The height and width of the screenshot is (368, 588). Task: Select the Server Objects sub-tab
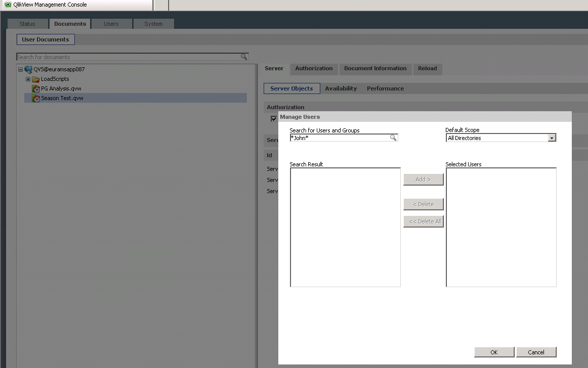point(292,88)
